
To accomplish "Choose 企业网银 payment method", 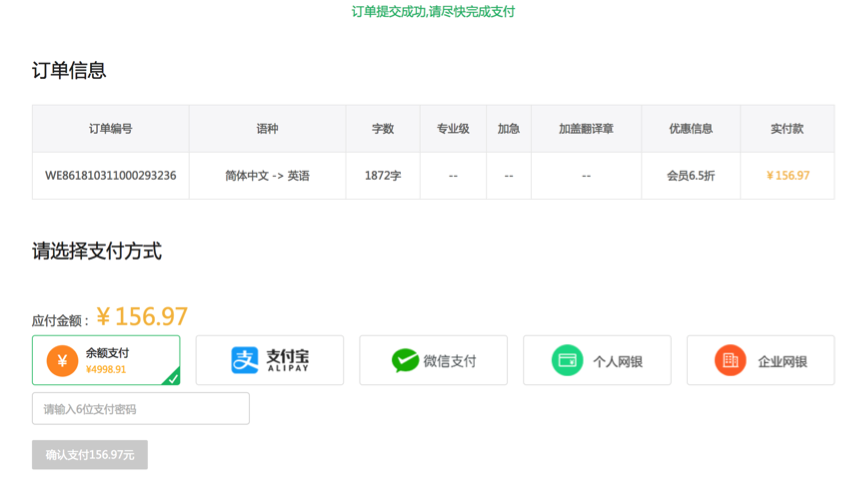I will (x=761, y=360).
